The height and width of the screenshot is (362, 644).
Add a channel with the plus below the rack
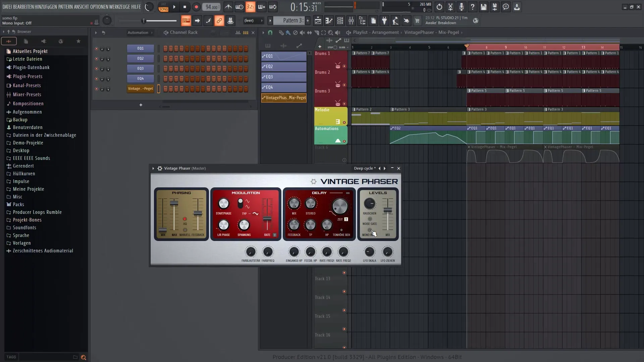[141, 105]
